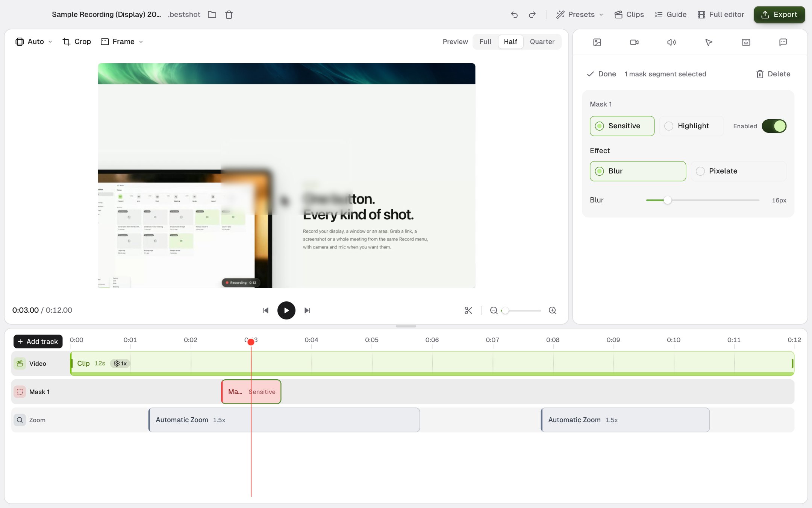The height and width of the screenshot is (508, 812).
Task: Open the clip speed 1x setting
Action: pos(120,364)
